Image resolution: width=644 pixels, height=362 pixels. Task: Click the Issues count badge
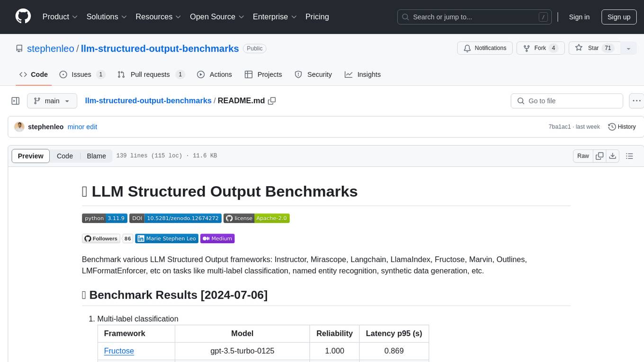100,74
